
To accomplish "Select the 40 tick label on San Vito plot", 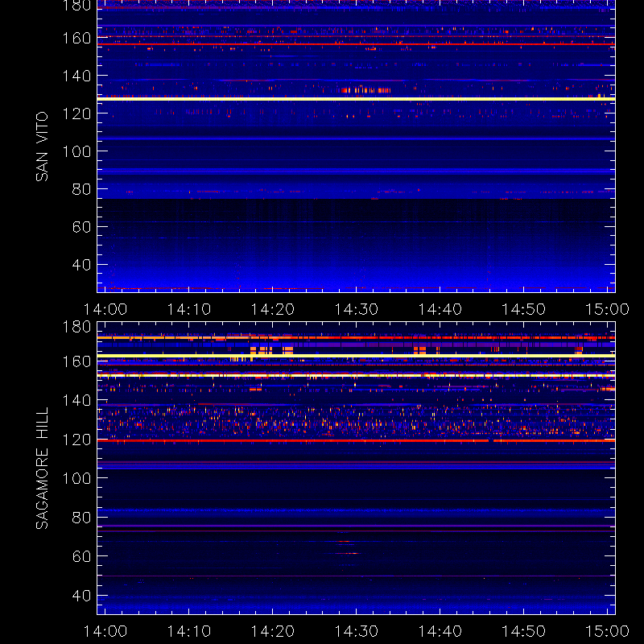I will [x=81, y=265].
